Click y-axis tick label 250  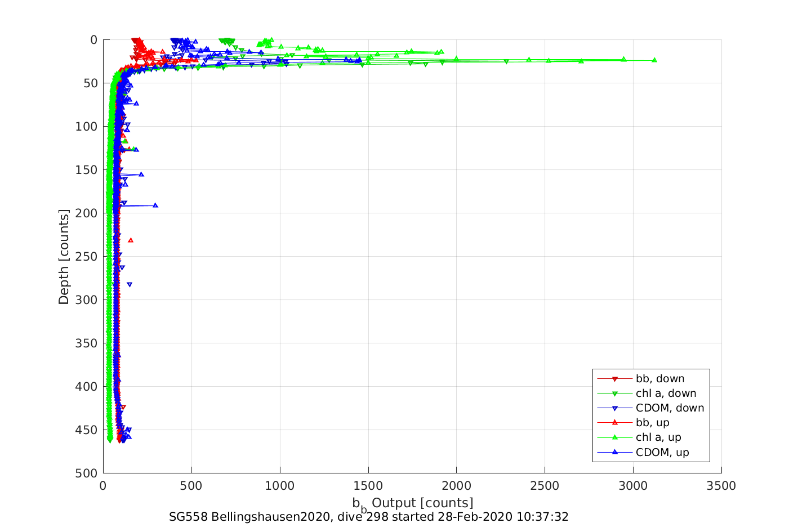click(87, 257)
